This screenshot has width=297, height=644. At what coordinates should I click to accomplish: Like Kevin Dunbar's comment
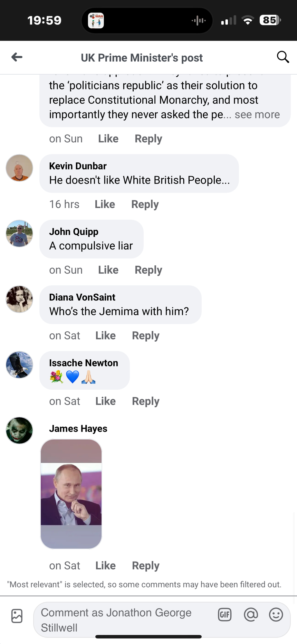coord(105,204)
